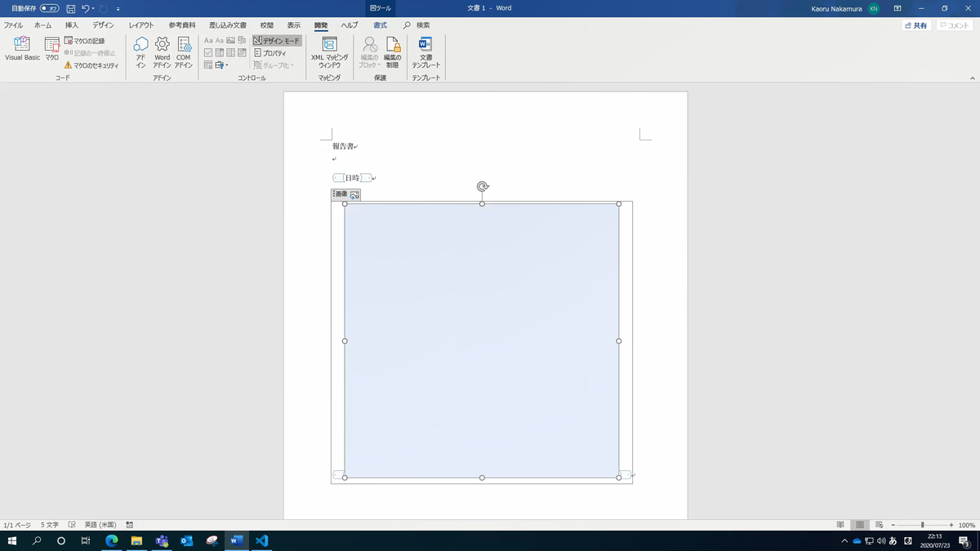Viewport: 980px width, 551px height.
Task: Click the change-picture icon on the 画像 tag
Action: point(354,195)
